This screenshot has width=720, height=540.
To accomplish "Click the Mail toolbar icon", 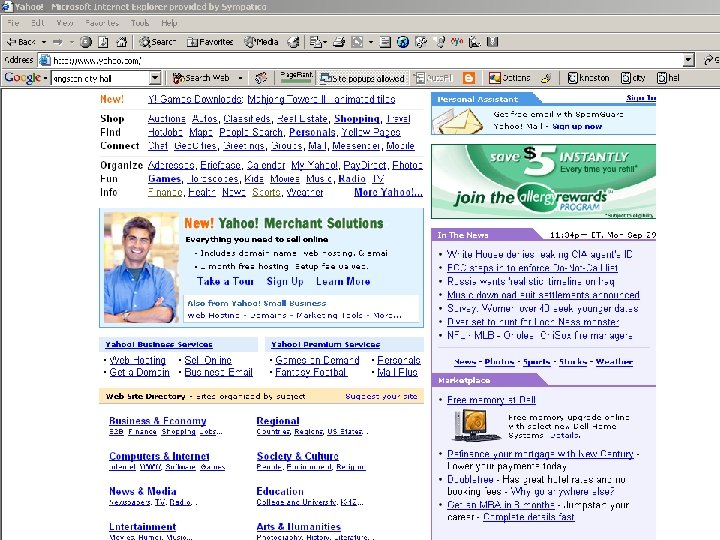I will pyautogui.click(x=315, y=42).
